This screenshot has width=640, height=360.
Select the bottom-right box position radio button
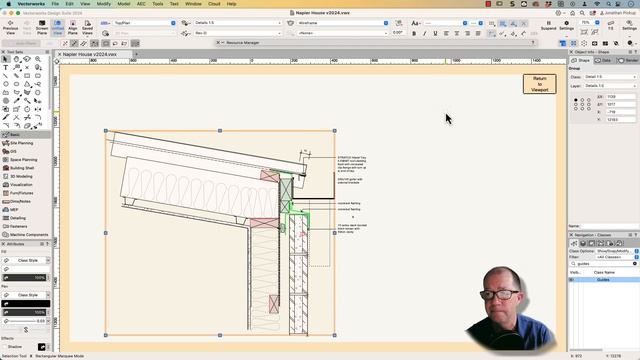[x=589, y=109]
